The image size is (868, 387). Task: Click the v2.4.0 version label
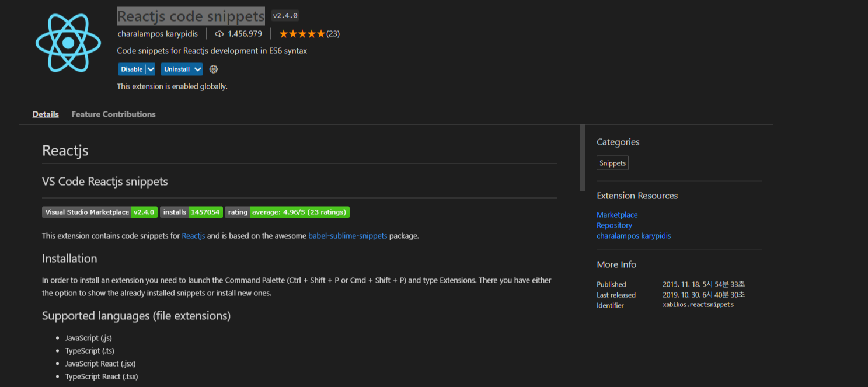[x=285, y=16]
